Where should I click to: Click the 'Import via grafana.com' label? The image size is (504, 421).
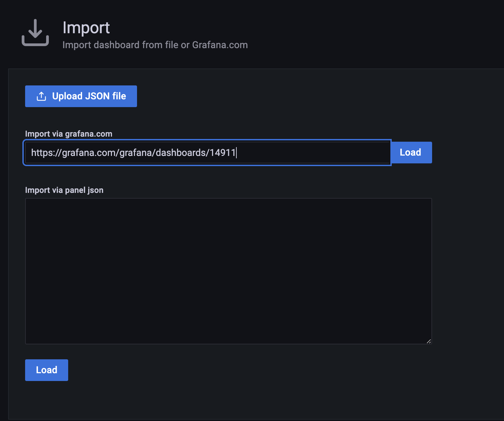pyautogui.click(x=69, y=134)
